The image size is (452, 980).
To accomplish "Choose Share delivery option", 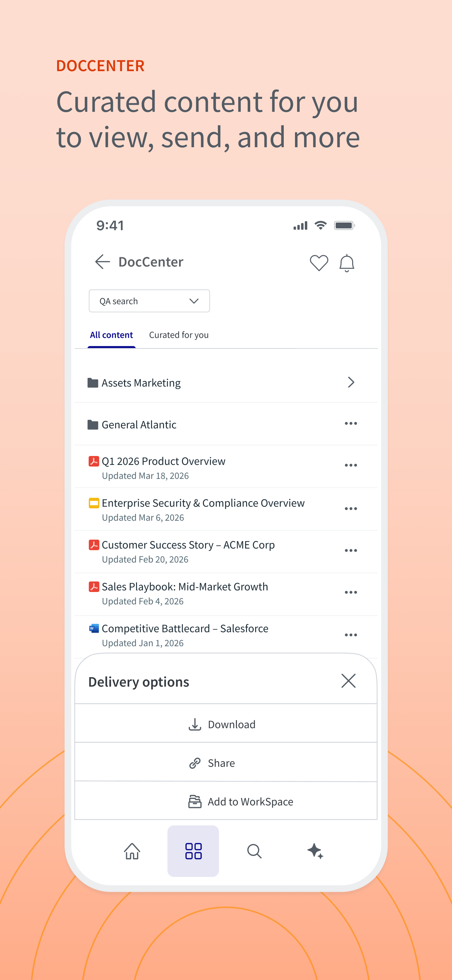I will point(226,763).
